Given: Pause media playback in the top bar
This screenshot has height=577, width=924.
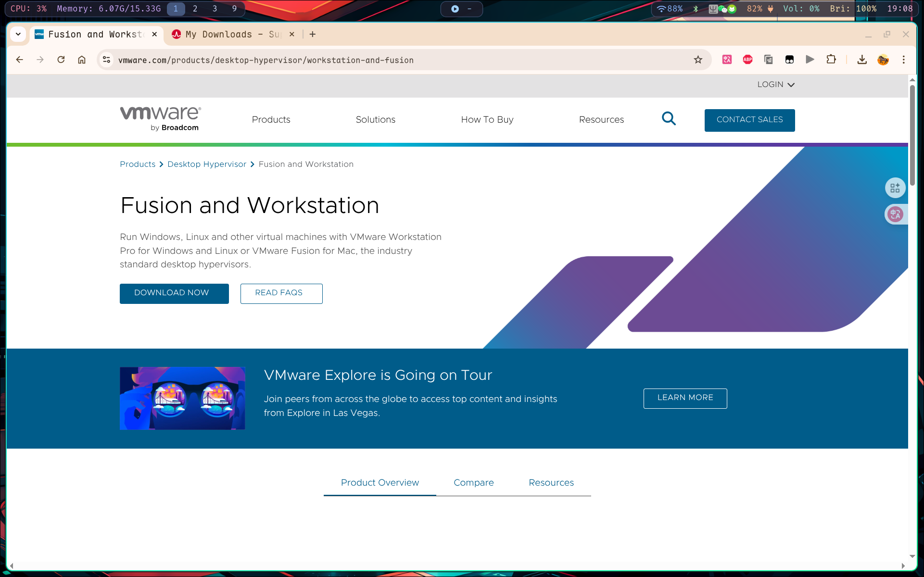Looking at the screenshot, I should click(x=454, y=8).
